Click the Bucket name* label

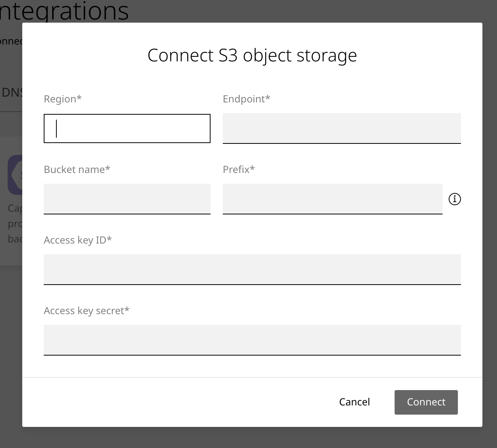pos(77,170)
